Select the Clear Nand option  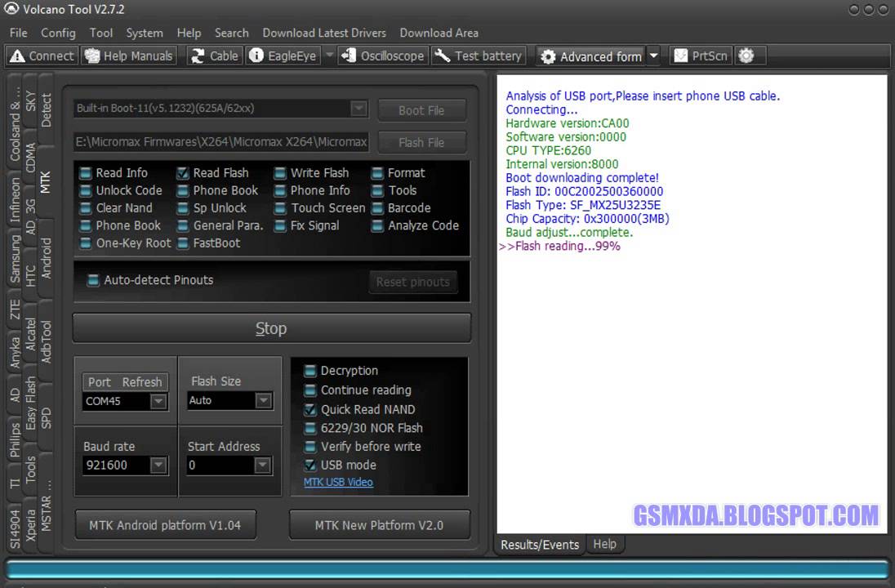(x=116, y=208)
